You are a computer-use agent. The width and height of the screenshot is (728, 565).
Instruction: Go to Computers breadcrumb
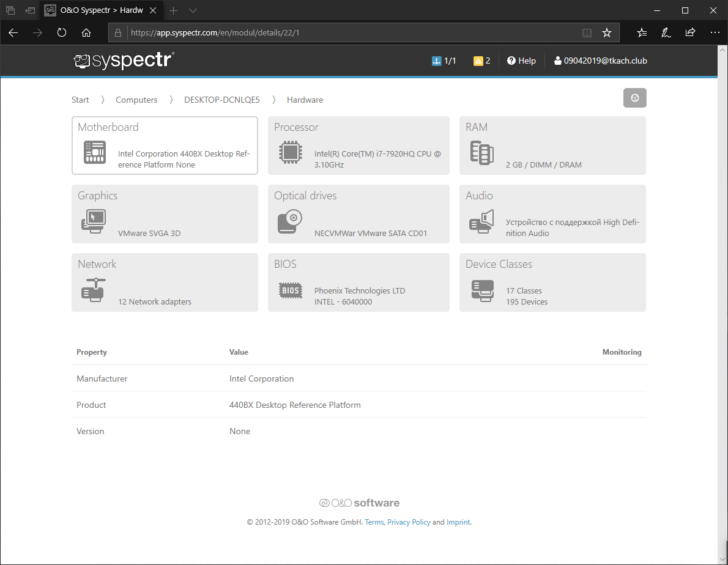coord(136,100)
